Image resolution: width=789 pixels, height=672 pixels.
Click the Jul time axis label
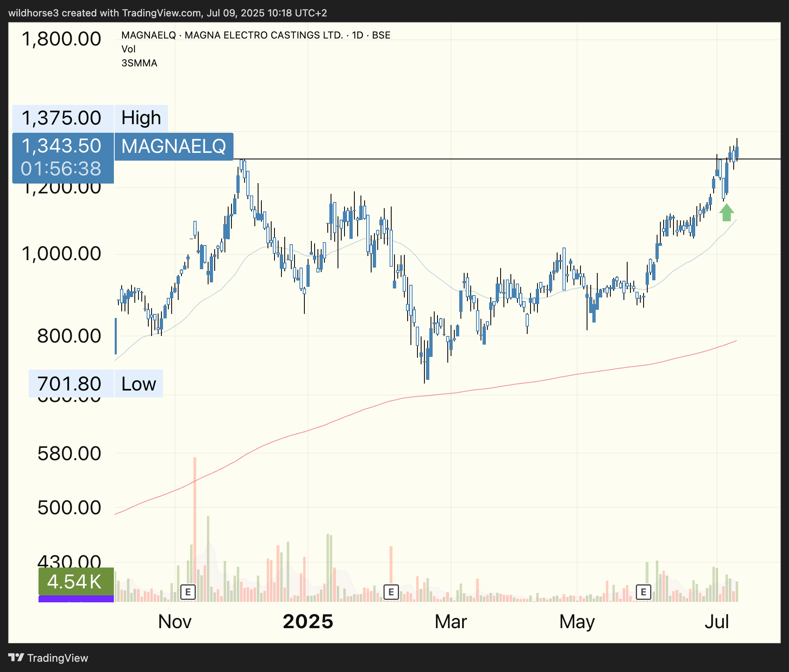pyautogui.click(x=717, y=622)
